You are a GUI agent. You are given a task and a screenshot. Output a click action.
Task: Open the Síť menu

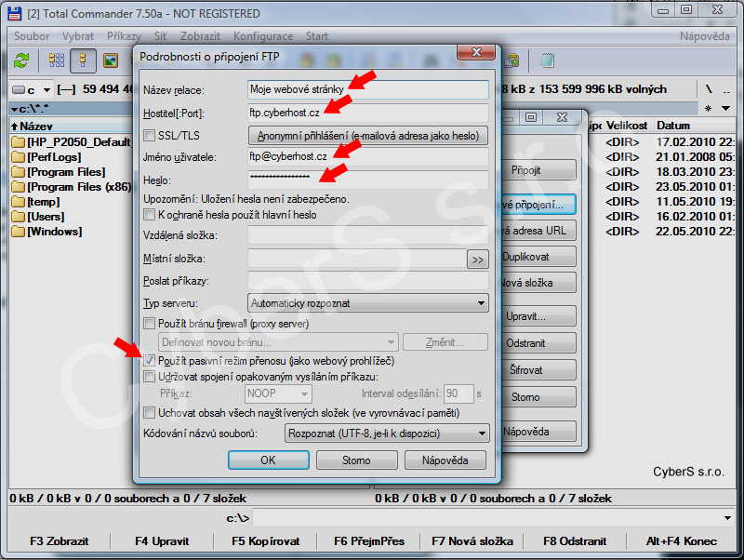(x=160, y=36)
